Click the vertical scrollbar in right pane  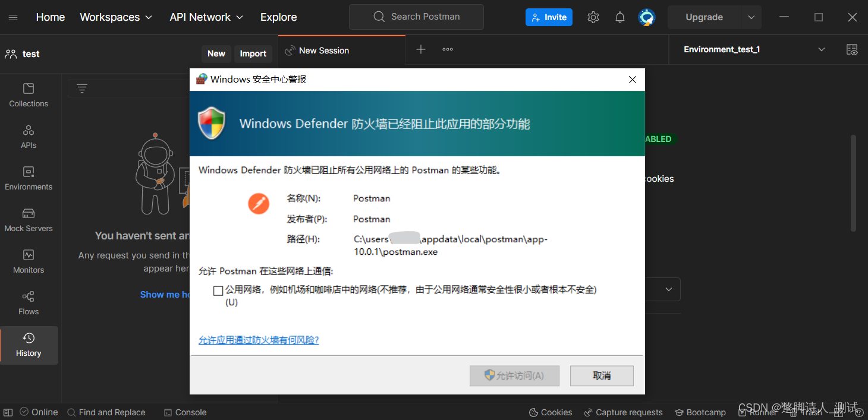coord(853,183)
